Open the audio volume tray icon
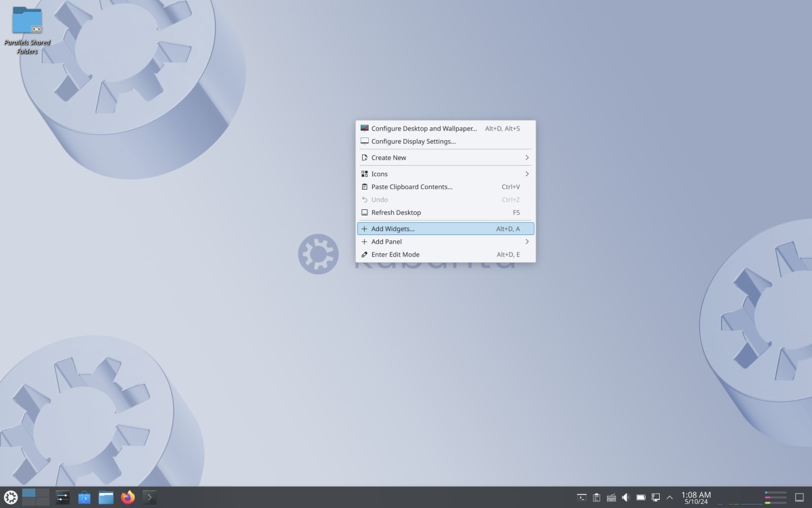 (626, 498)
